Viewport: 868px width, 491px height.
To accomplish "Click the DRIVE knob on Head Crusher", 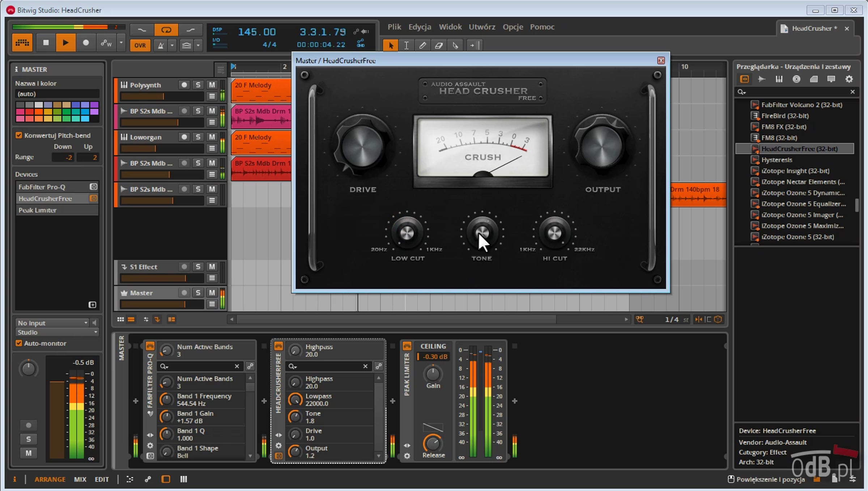I will [362, 147].
